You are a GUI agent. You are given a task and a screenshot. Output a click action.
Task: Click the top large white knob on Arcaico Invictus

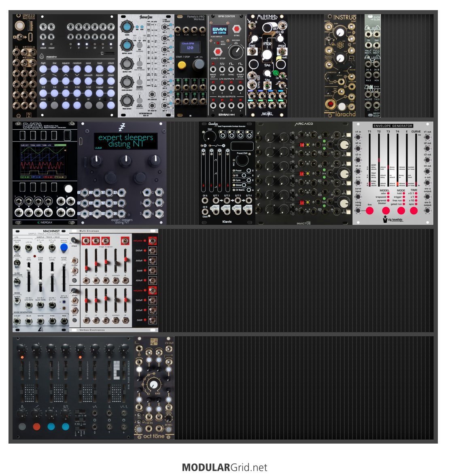click(x=344, y=145)
